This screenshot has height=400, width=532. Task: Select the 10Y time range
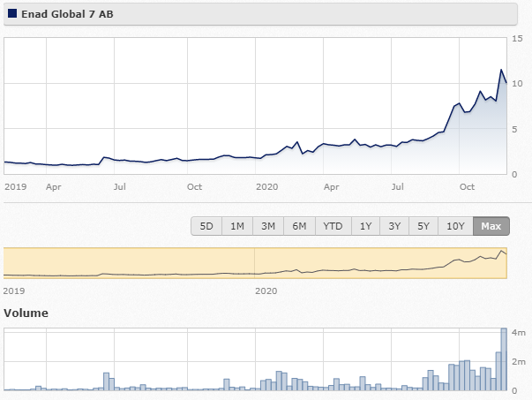click(x=455, y=226)
